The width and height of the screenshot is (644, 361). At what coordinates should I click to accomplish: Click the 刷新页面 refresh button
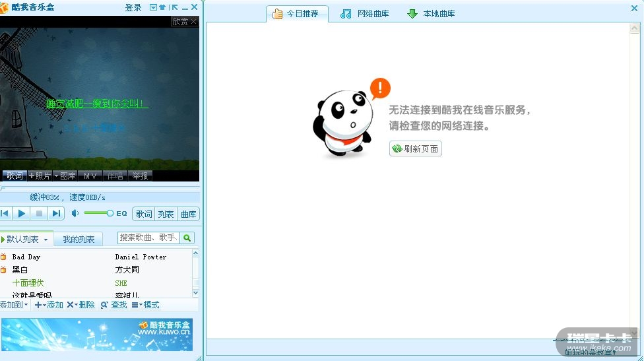(x=416, y=148)
